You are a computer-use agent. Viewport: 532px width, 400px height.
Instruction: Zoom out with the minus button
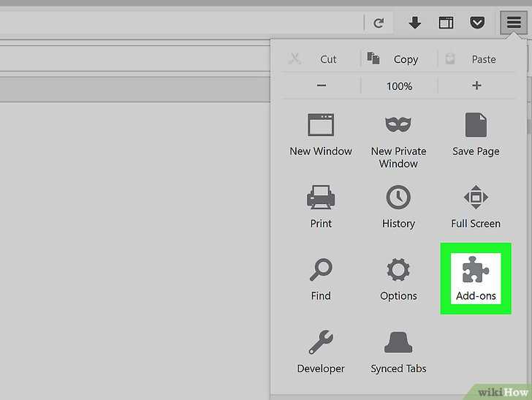[x=322, y=86]
